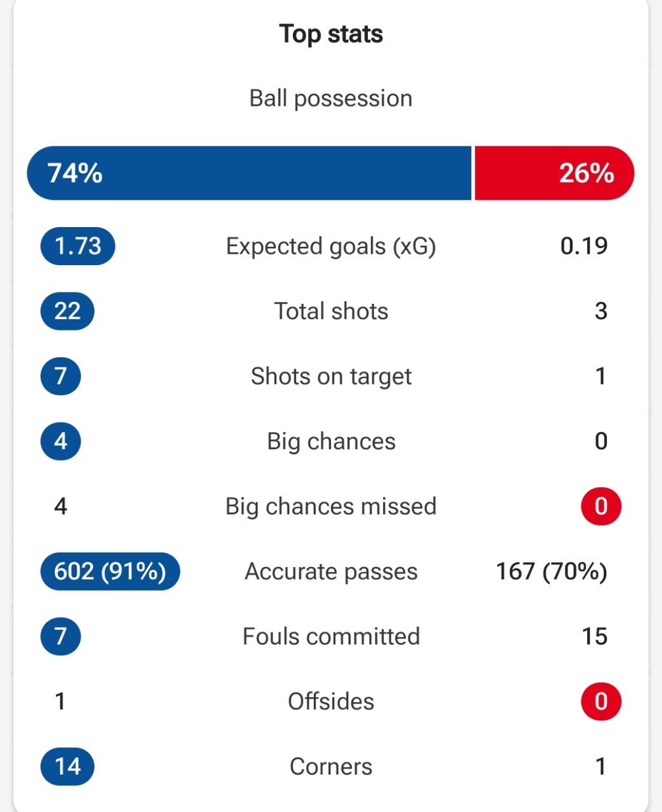Click the 602 (91%) accurate passes badge
Viewport: 662px width, 812px height.
[x=110, y=572]
